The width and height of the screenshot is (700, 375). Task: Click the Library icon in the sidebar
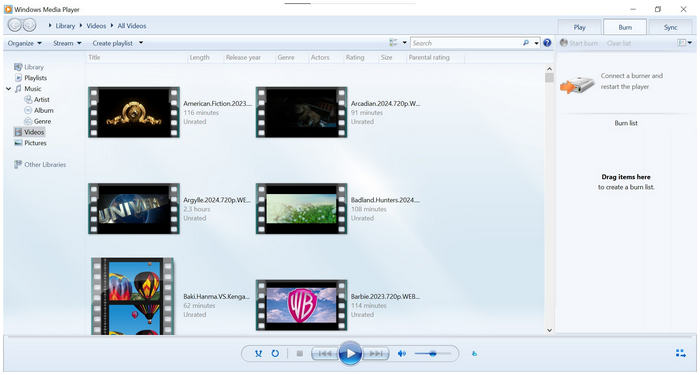(x=18, y=67)
